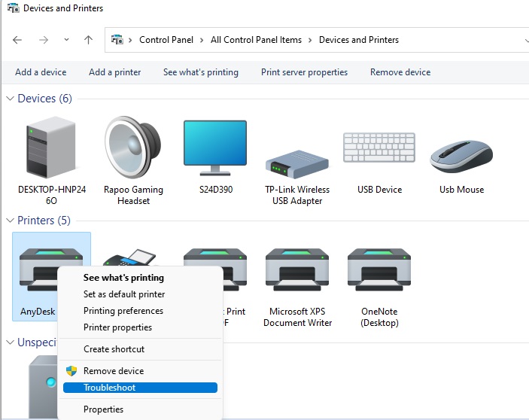Click the OneNote (Desktop) label
This screenshot has height=420, width=529.
click(x=379, y=317)
